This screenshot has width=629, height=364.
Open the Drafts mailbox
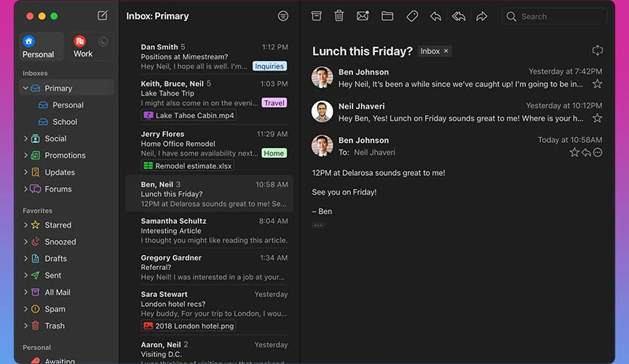(67, 259)
